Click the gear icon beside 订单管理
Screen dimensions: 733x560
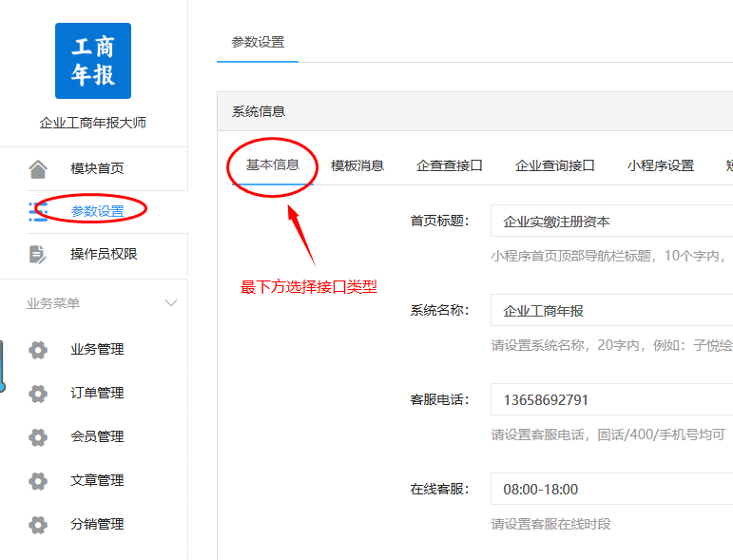(38, 394)
